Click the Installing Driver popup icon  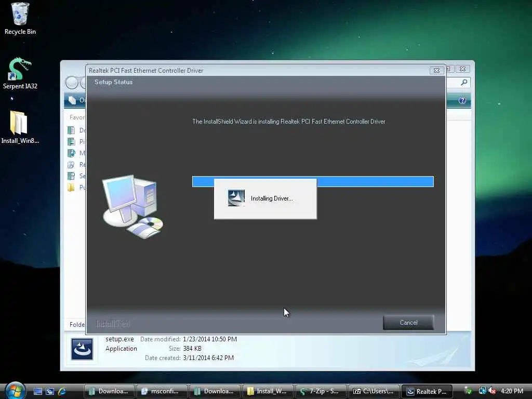pos(236,198)
